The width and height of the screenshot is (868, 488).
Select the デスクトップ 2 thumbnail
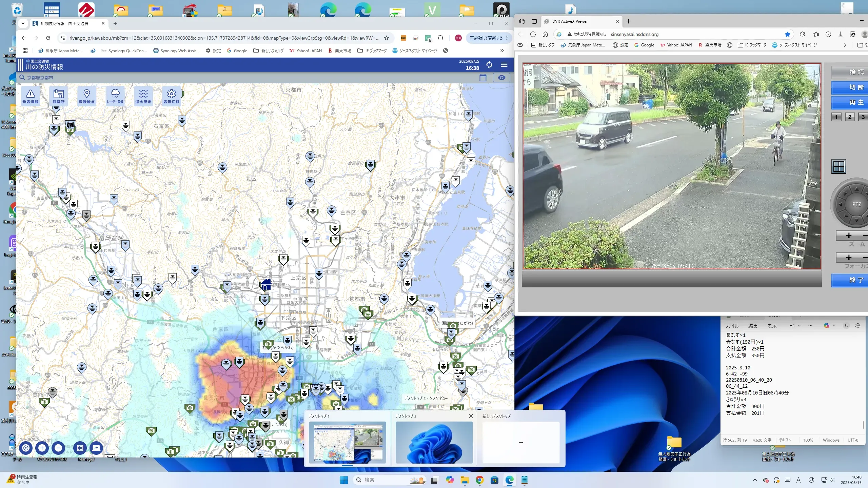coord(434,442)
